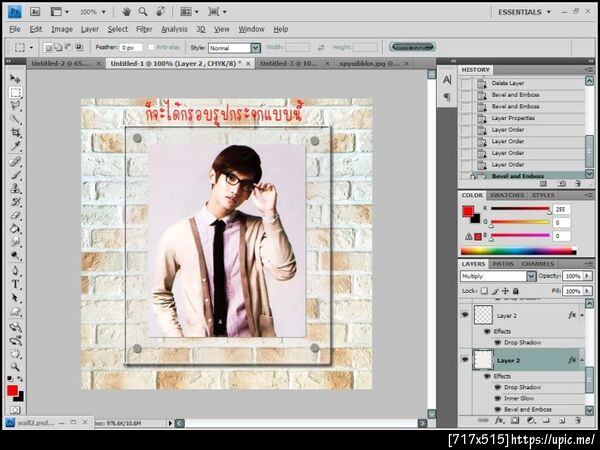Launch Adobe Bridge from the top bar
This screenshot has height=450, width=600.
point(35,12)
